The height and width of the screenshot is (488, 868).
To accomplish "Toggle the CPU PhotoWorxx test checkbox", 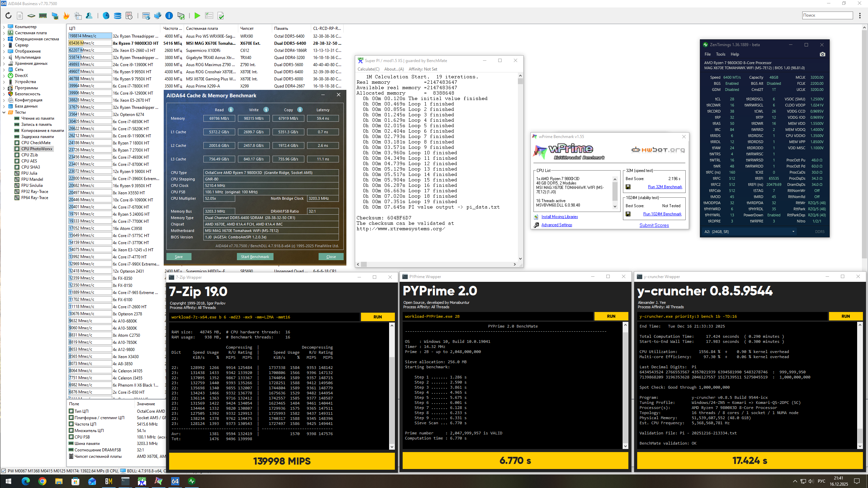I will (x=17, y=149).
